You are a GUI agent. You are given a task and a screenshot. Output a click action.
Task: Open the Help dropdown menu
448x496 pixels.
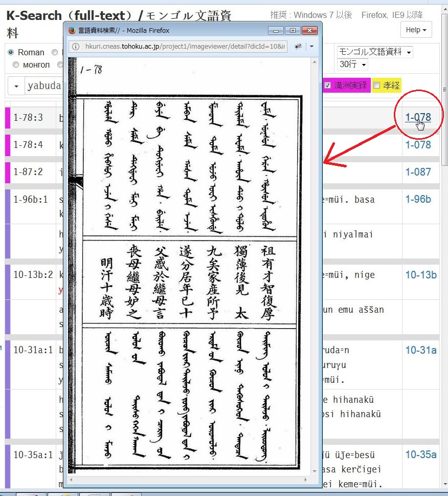pyautogui.click(x=416, y=30)
